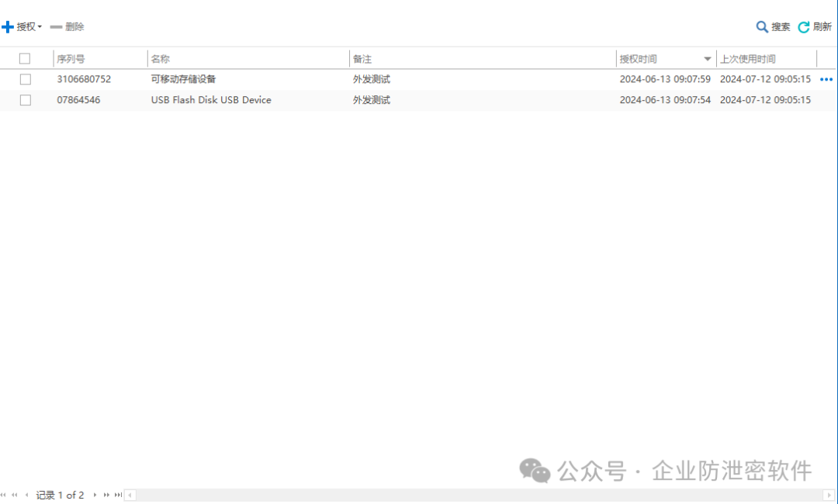Click the 记录 1 of 2 indicator
This screenshot has width=838, height=504.
(x=60, y=495)
